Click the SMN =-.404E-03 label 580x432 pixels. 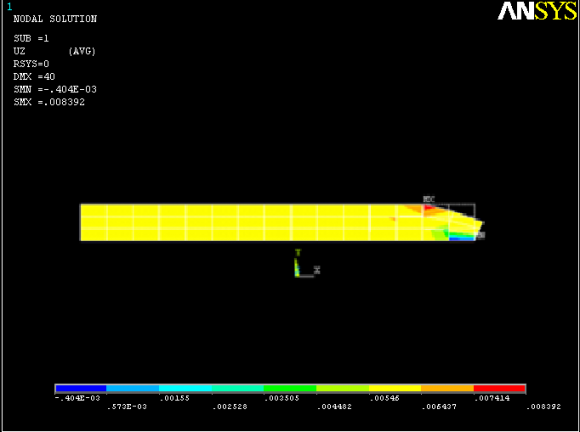coord(55,90)
